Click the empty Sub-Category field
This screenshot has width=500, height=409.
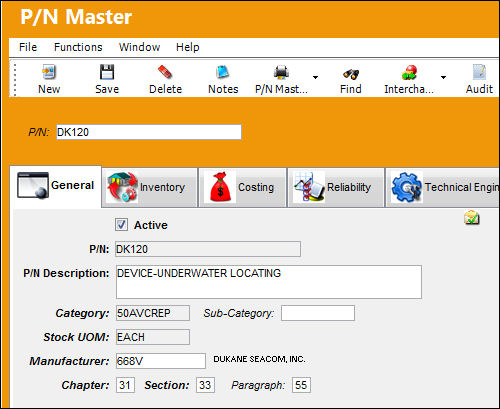[x=318, y=313]
